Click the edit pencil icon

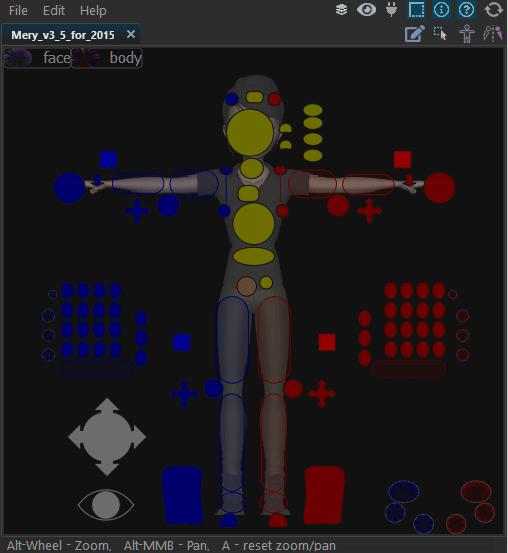coord(415,34)
